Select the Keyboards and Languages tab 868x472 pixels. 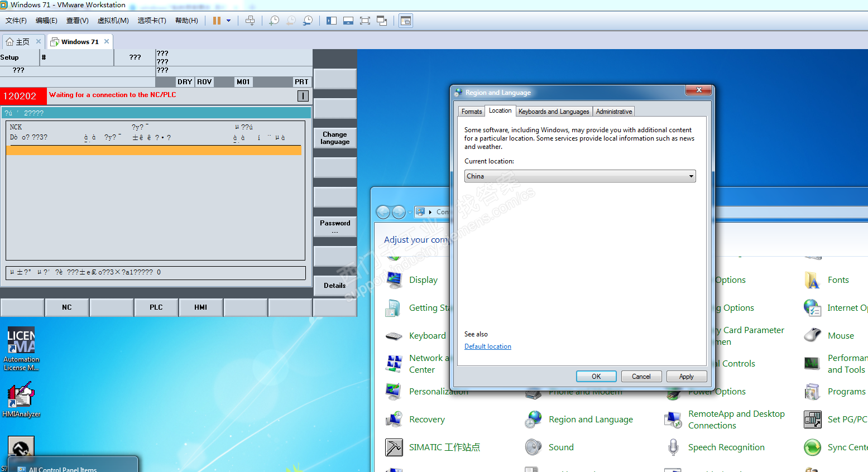(x=554, y=112)
